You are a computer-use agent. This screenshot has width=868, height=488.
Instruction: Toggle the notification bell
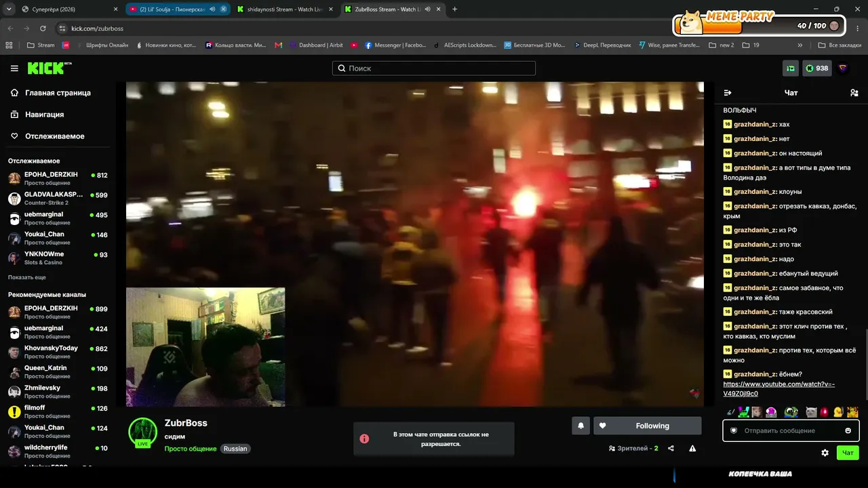[580, 426]
